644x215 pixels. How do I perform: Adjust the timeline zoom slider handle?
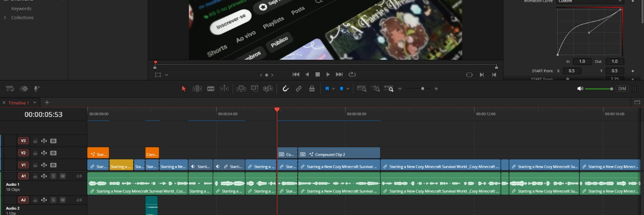coord(423,89)
